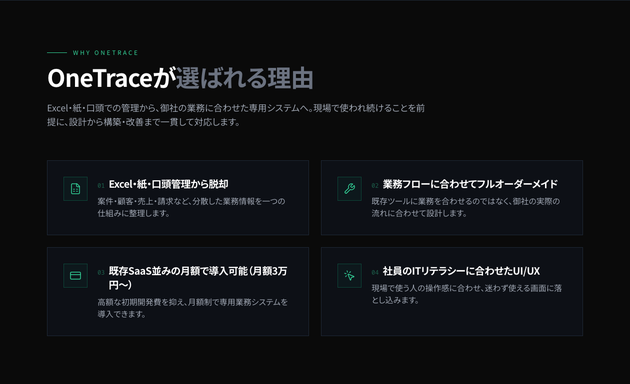Viewport: 630px width, 384px height.
Task: Select the WHY ONETRACE label
Action: (x=105, y=53)
